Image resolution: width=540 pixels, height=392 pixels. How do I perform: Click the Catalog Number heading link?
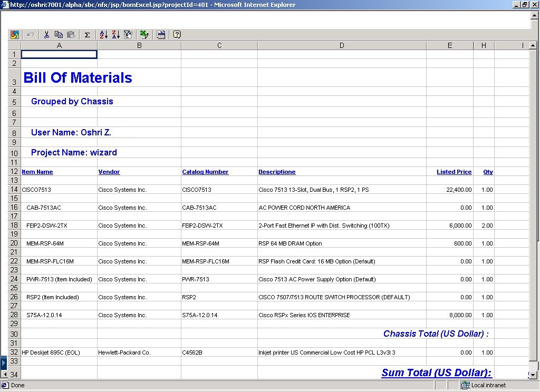click(x=205, y=172)
